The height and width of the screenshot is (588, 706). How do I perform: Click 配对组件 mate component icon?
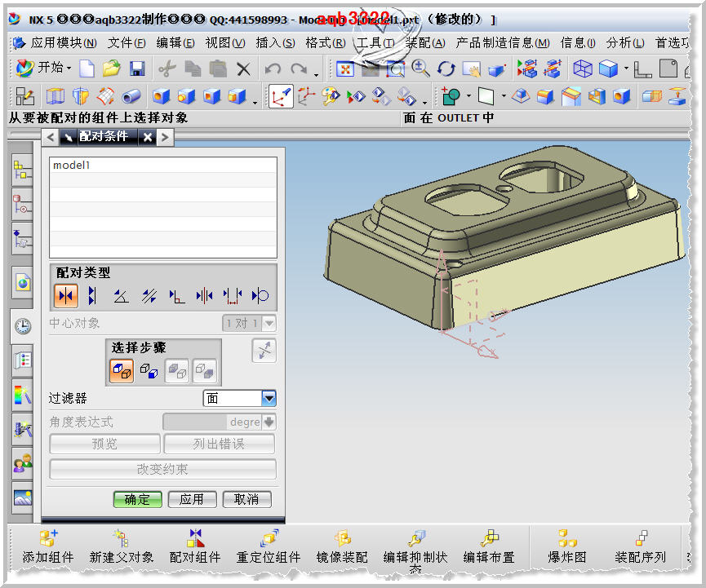point(195,546)
